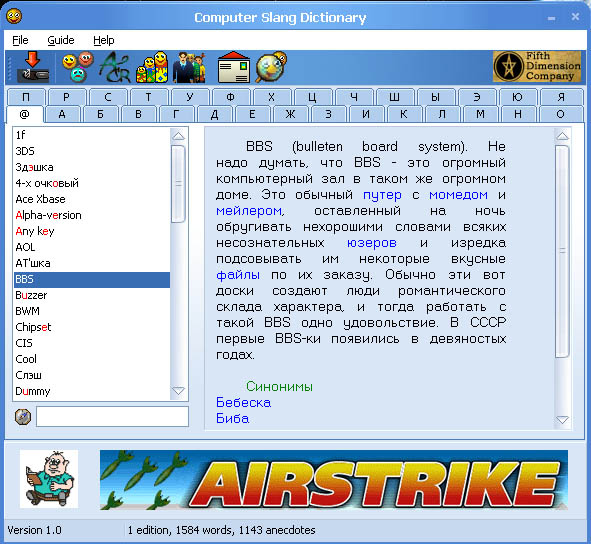
Task: Click word list scrollbar down arrow
Action: 178,391
